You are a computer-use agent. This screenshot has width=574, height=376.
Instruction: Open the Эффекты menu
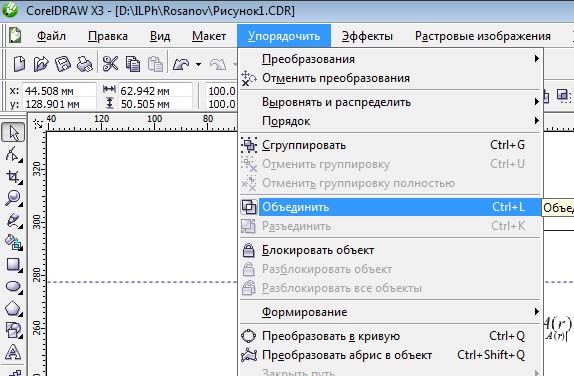[x=367, y=36]
